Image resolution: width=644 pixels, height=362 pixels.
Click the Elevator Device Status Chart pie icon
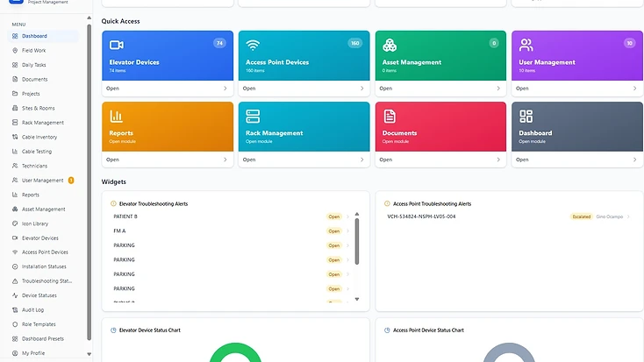[x=113, y=330]
